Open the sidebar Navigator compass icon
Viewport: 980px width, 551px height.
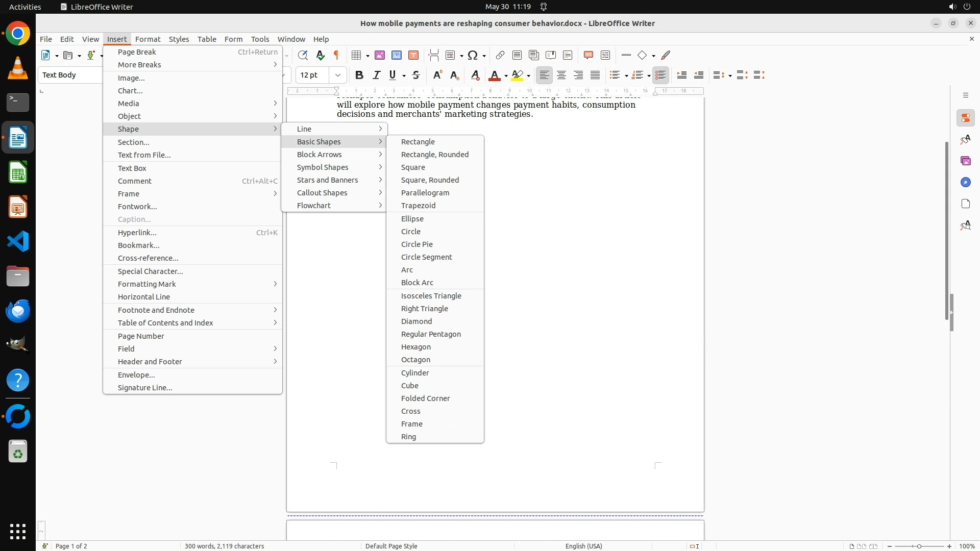pos(965,182)
